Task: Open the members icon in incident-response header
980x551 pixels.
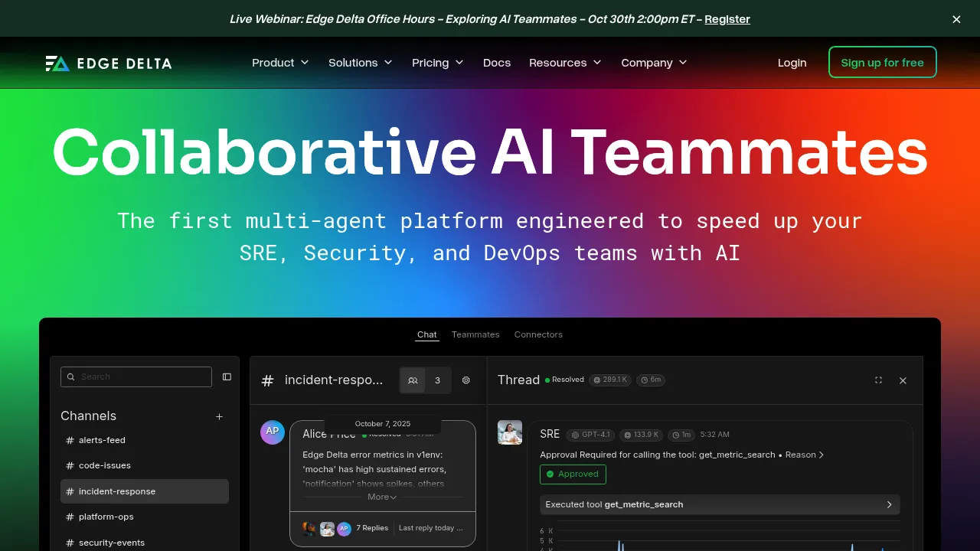Action: click(413, 380)
